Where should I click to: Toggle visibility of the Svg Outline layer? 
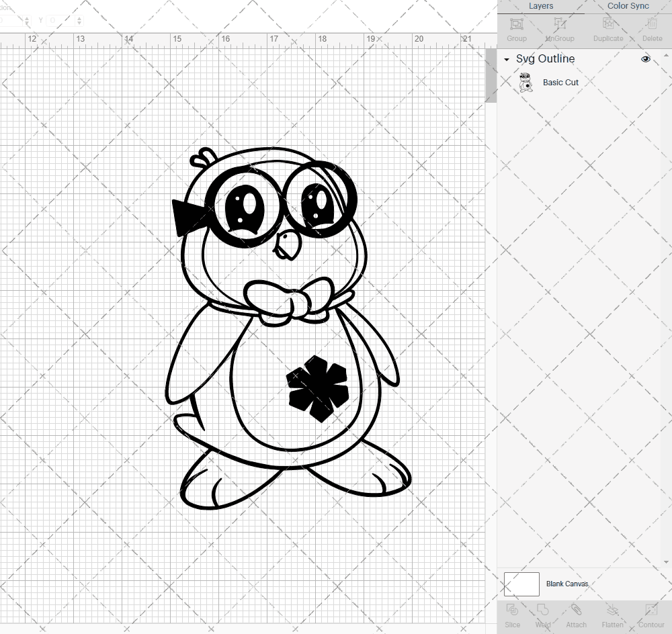(x=645, y=59)
